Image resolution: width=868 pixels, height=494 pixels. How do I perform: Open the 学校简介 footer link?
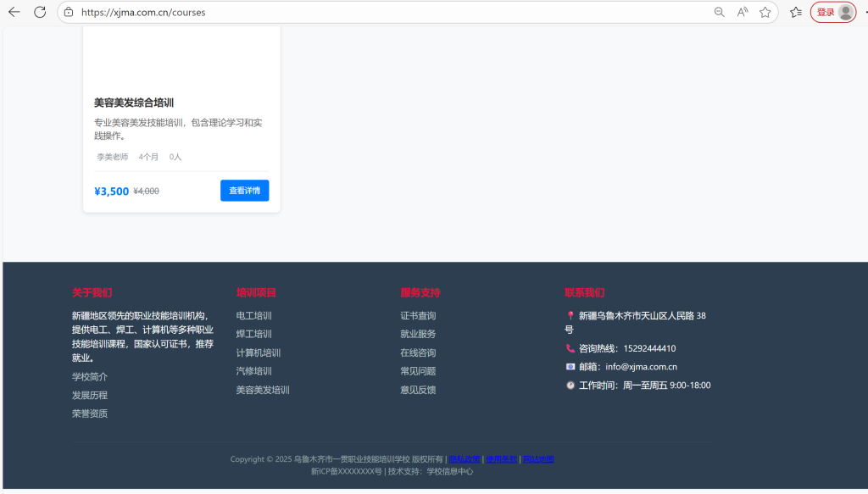(90, 376)
